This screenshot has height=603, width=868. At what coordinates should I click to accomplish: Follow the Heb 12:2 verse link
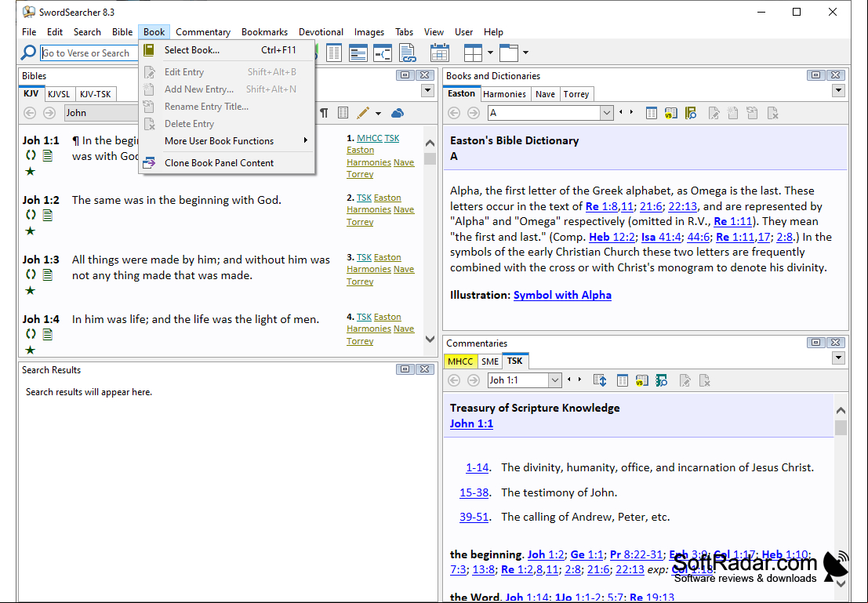pos(612,237)
